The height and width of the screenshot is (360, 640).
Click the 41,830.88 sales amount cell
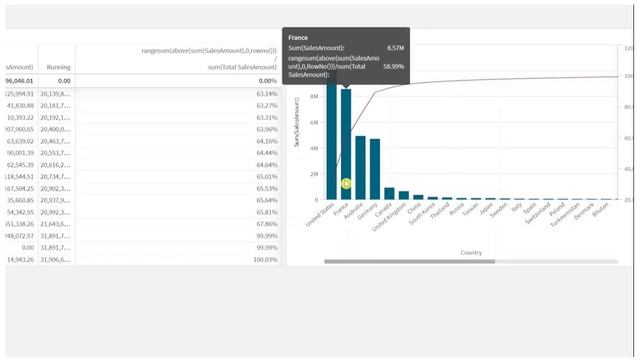tap(20, 106)
